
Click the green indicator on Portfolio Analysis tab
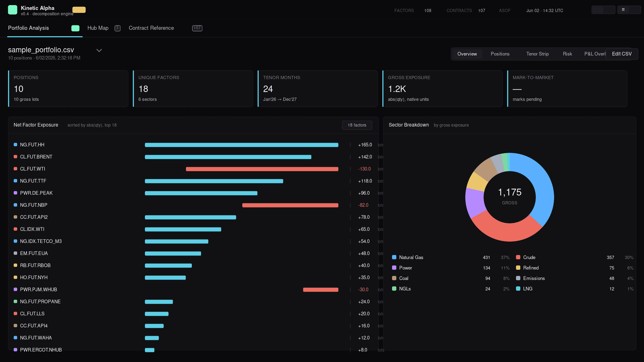(x=75, y=28)
